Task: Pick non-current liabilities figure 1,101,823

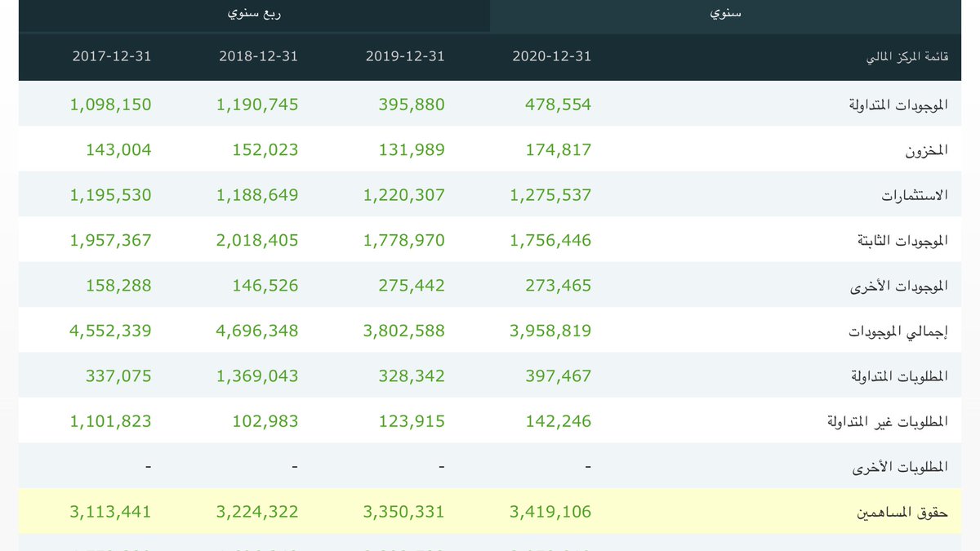Action: pyautogui.click(x=111, y=422)
